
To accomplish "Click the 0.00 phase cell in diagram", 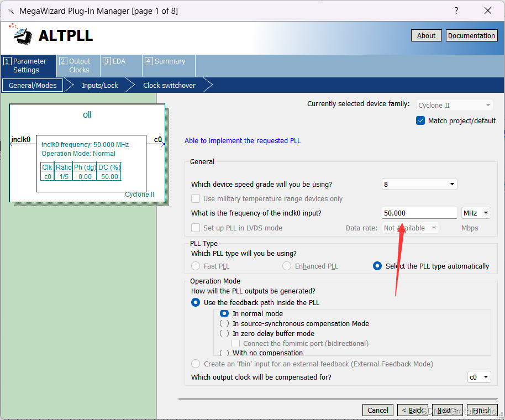I will 85,176.
